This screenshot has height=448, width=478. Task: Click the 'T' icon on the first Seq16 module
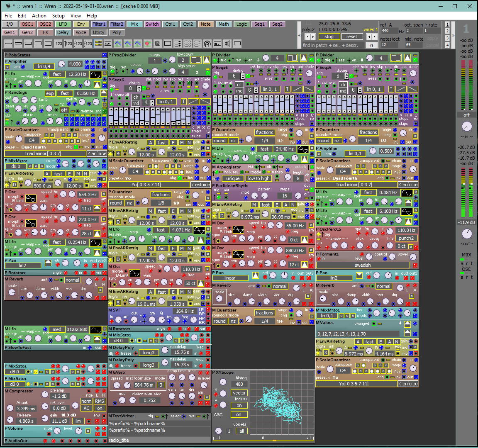tap(183, 102)
